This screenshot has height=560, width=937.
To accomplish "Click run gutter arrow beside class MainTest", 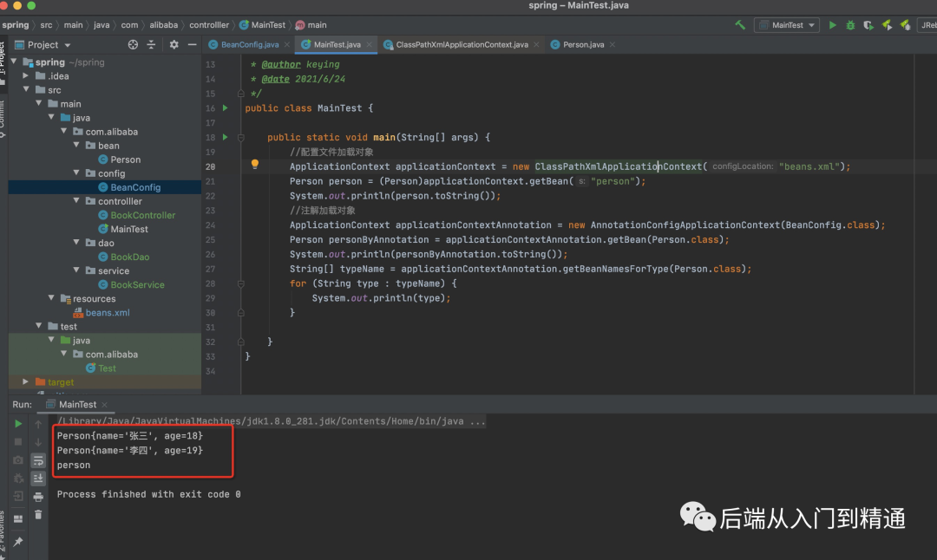I will 226,108.
